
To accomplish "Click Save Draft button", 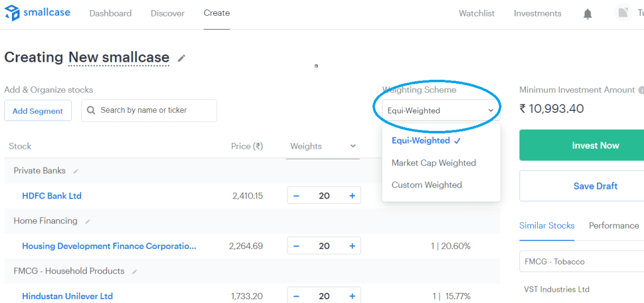I will click(x=582, y=186).
